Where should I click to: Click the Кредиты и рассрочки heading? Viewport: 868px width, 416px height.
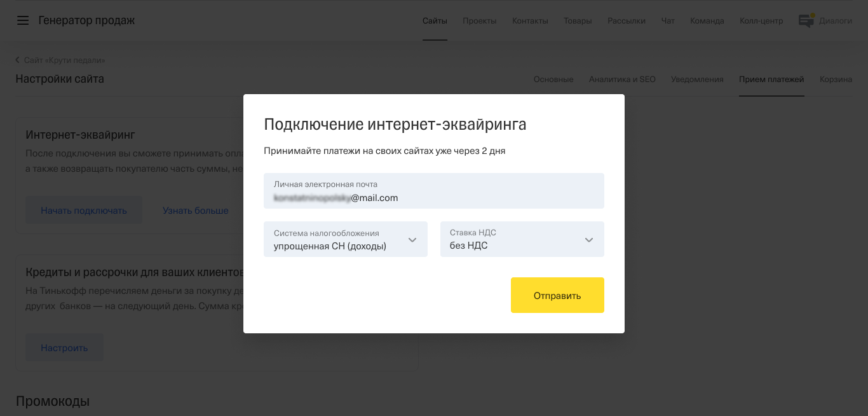135,272
